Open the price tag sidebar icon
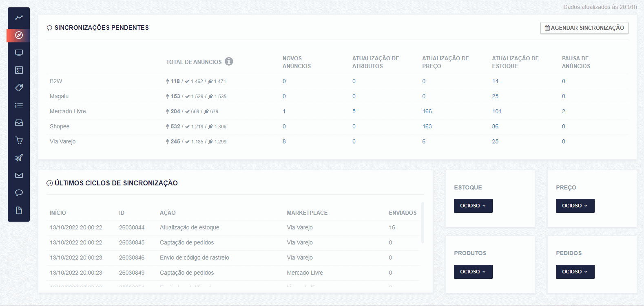The height and width of the screenshot is (306, 644). pyautogui.click(x=19, y=88)
